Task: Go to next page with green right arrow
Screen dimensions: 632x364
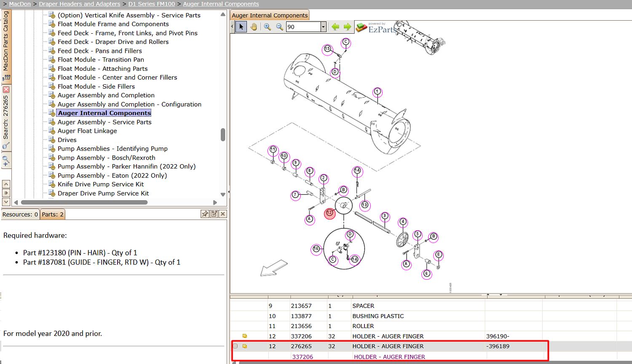Action: 347,27
